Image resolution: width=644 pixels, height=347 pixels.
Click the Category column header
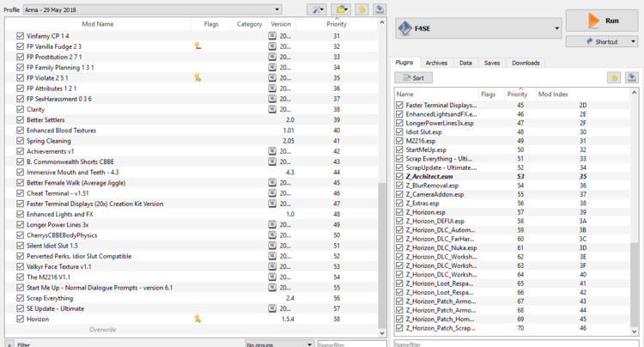coord(249,24)
